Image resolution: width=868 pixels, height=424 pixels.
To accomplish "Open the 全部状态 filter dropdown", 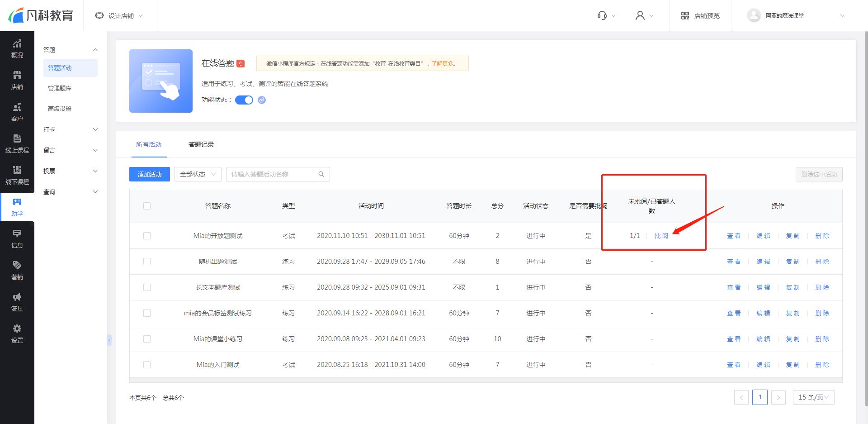I will pyautogui.click(x=198, y=174).
